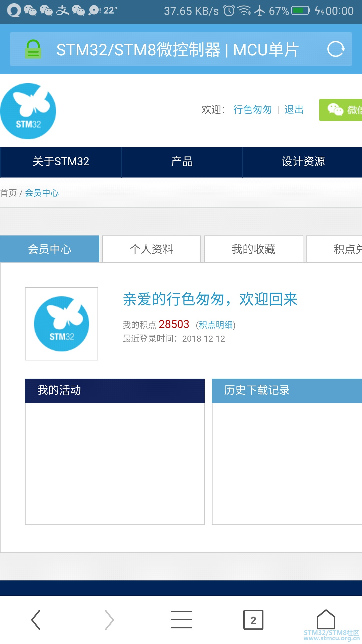The height and width of the screenshot is (644, 362).
Task: Open the green WeChat button
Action: point(340,110)
